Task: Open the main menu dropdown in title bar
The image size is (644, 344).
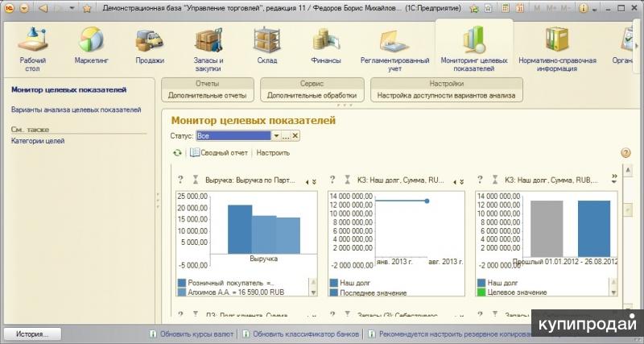Action: (23, 8)
